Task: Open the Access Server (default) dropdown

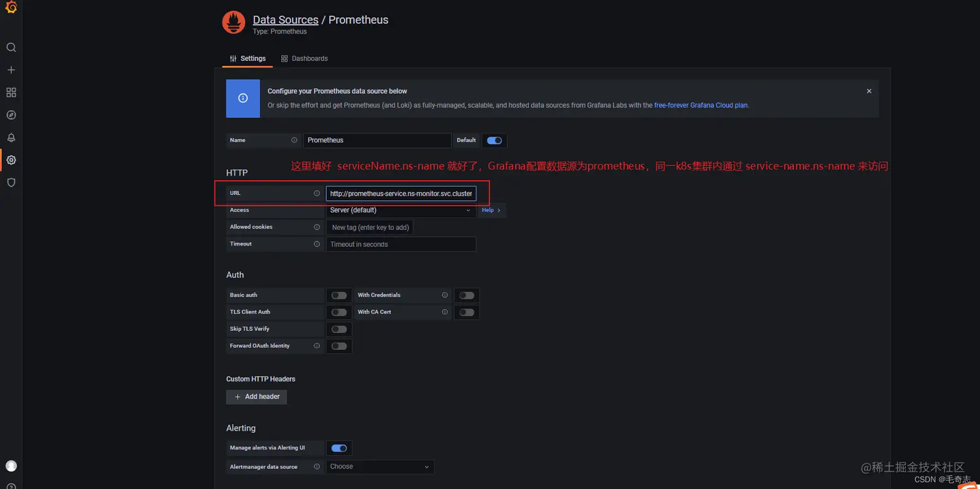Action: click(x=401, y=210)
